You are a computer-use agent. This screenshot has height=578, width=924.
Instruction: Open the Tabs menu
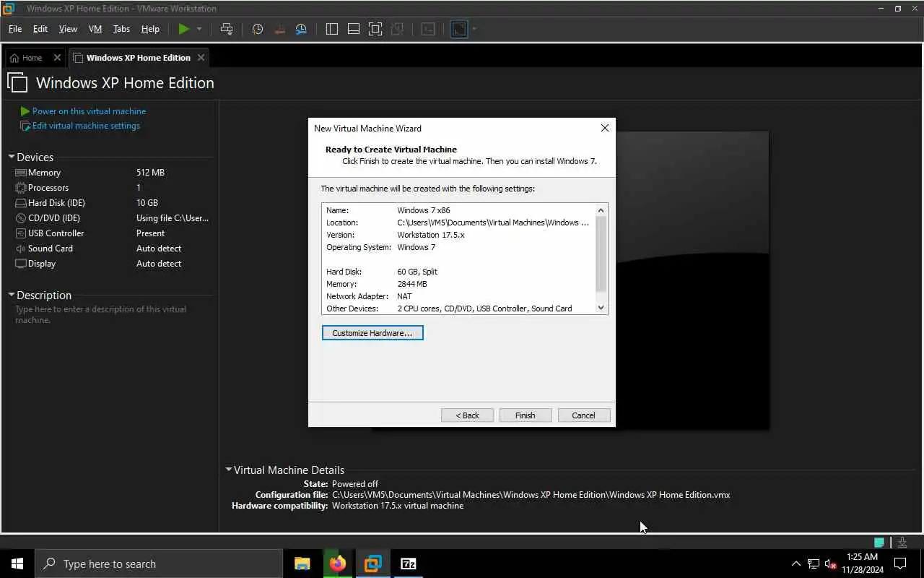[x=121, y=29]
